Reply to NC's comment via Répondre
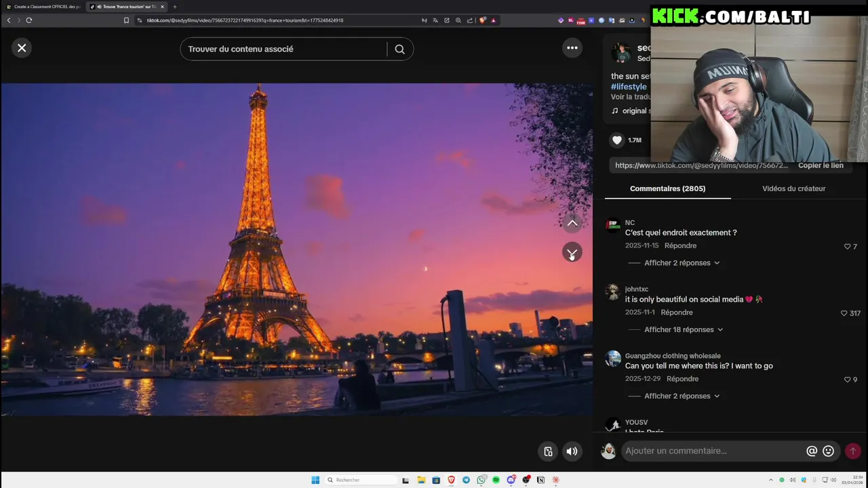 [680, 246]
